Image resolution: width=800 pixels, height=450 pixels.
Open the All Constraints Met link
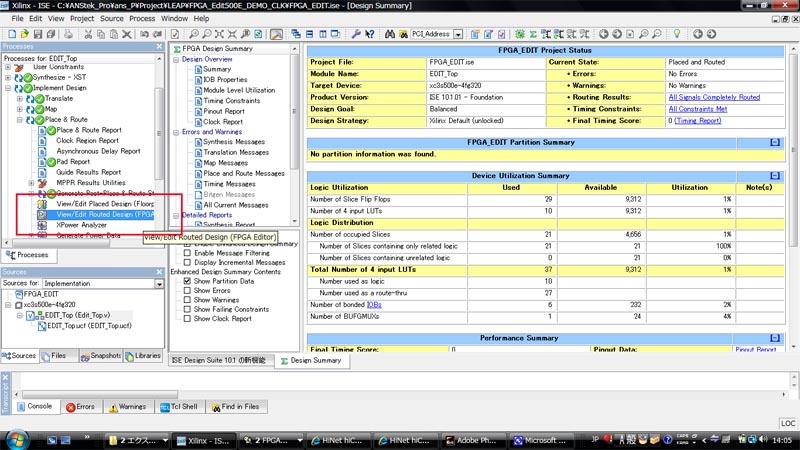(x=697, y=109)
